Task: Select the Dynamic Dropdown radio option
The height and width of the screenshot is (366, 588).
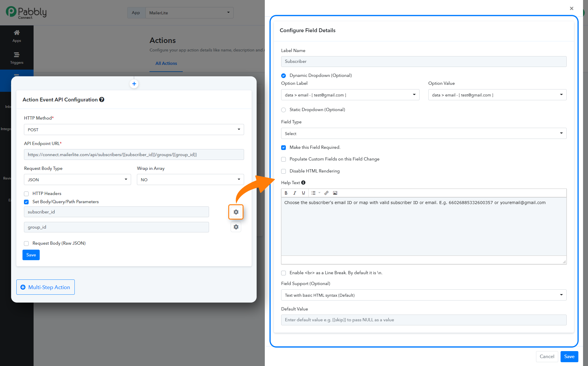Action: click(283, 76)
